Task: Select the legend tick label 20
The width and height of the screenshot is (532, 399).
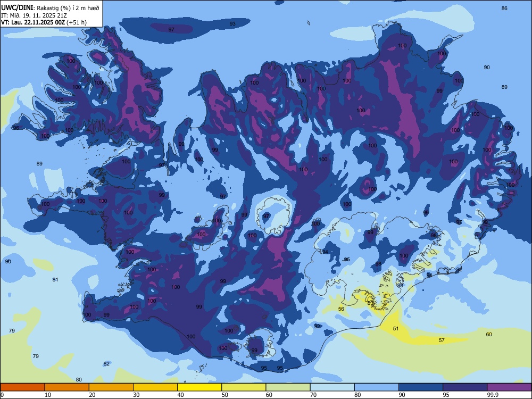Action: pyautogui.click(x=92, y=395)
